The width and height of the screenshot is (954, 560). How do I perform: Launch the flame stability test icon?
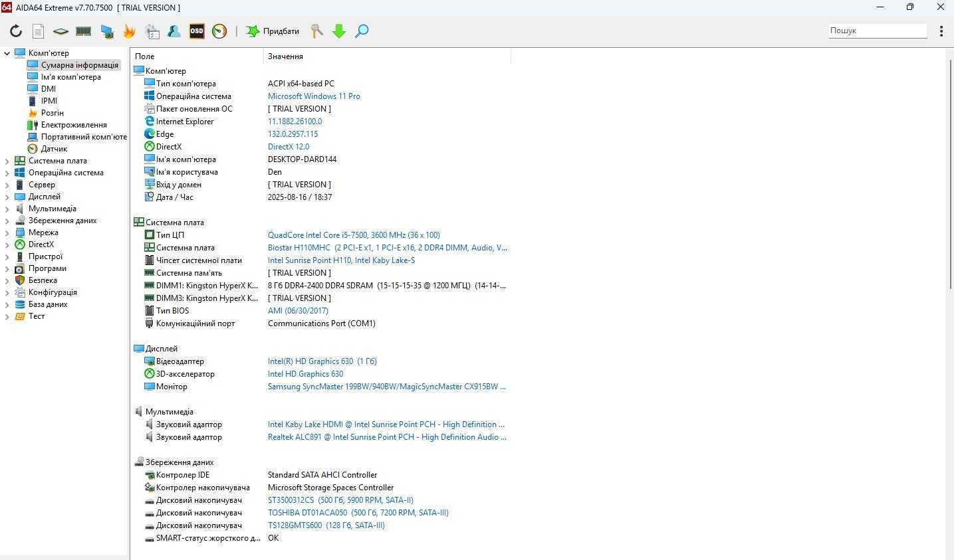coord(129,31)
